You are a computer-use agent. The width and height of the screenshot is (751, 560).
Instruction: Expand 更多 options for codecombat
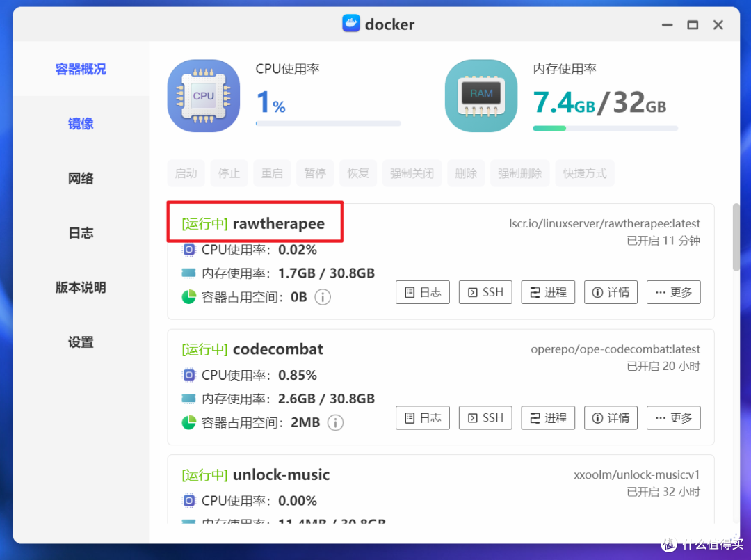pyautogui.click(x=673, y=417)
